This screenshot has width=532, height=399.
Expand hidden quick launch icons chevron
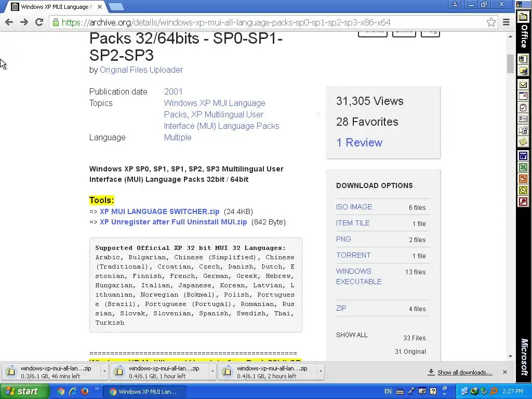point(97,389)
